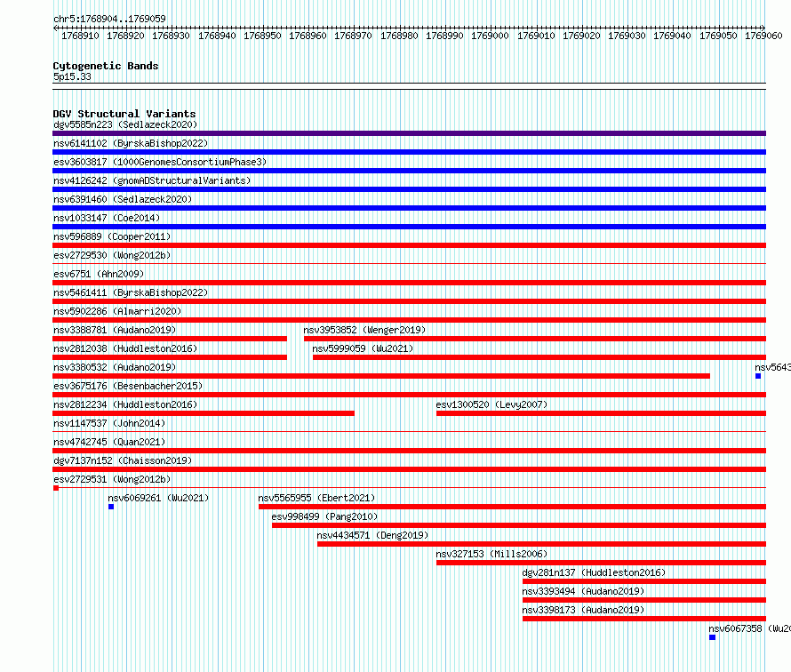Open the nsv5565955 (Ebert2021) variant
The height and width of the screenshot is (672, 791).
click(x=316, y=498)
